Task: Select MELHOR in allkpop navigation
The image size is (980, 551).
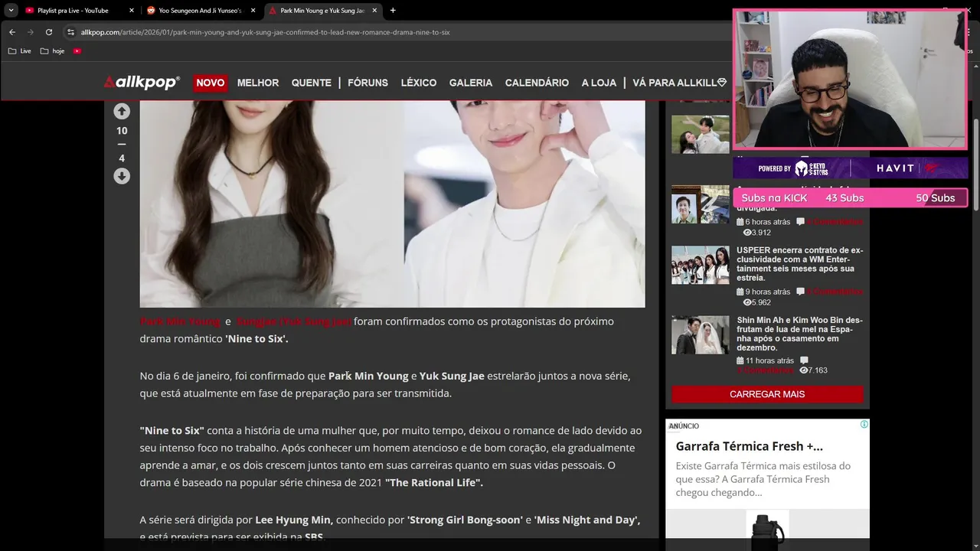Action: [x=258, y=83]
